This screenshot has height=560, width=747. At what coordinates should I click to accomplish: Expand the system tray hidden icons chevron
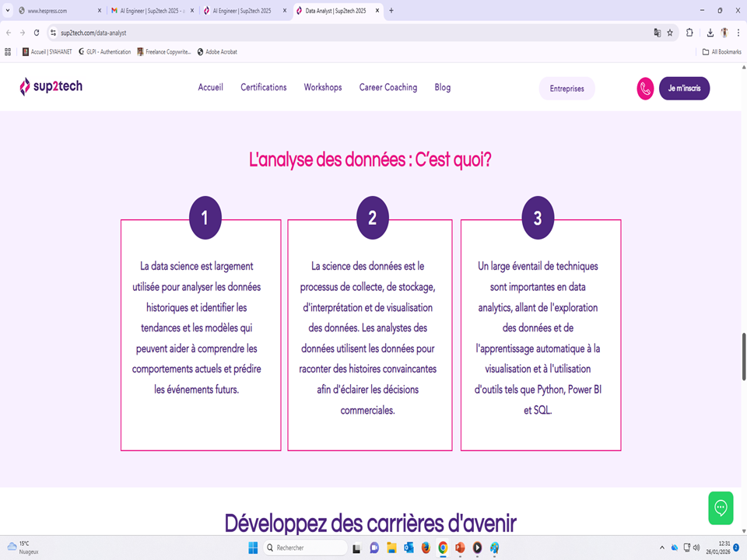662,548
